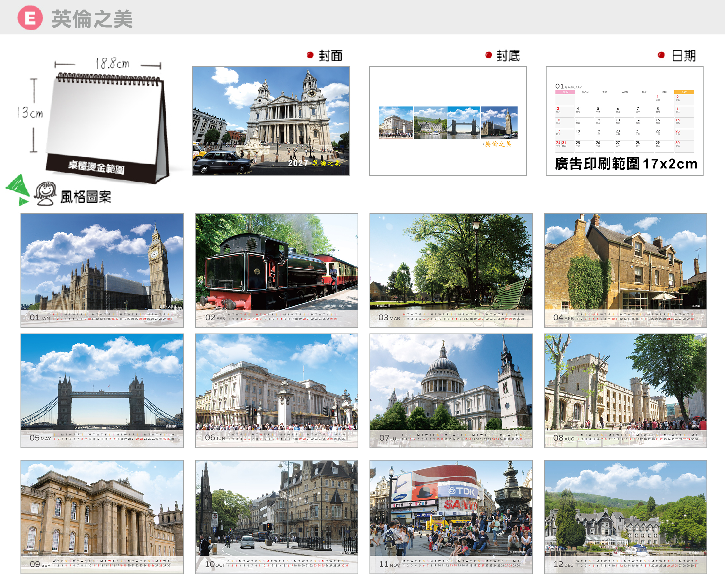
Task: Click the red dot beside 日期
Action: point(661,55)
